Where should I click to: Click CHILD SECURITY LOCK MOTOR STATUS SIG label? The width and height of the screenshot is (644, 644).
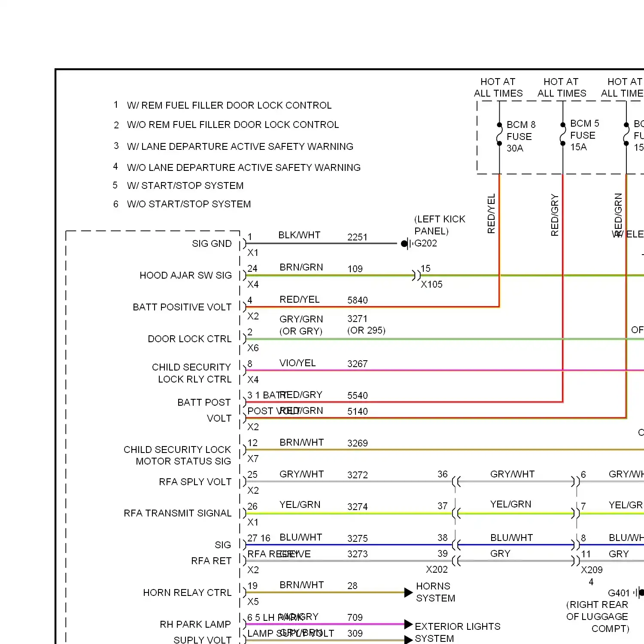pyautogui.click(x=177, y=455)
